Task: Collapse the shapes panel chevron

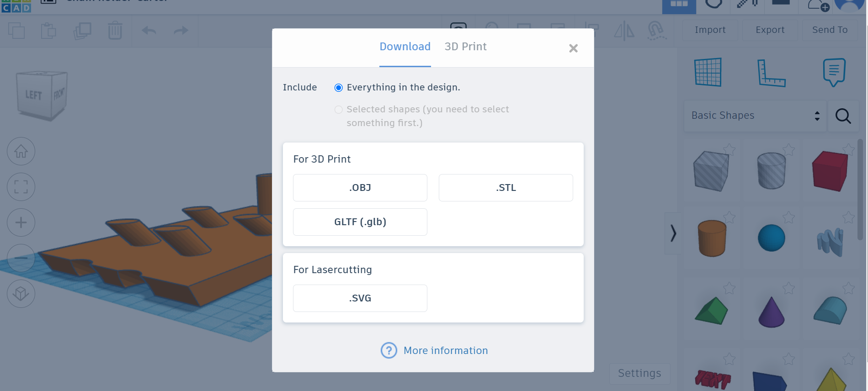Action: pyautogui.click(x=673, y=233)
